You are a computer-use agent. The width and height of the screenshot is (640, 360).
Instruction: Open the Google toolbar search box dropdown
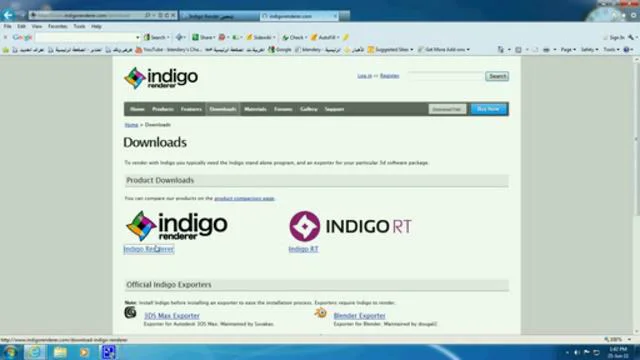pyautogui.click(x=137, y=37)
